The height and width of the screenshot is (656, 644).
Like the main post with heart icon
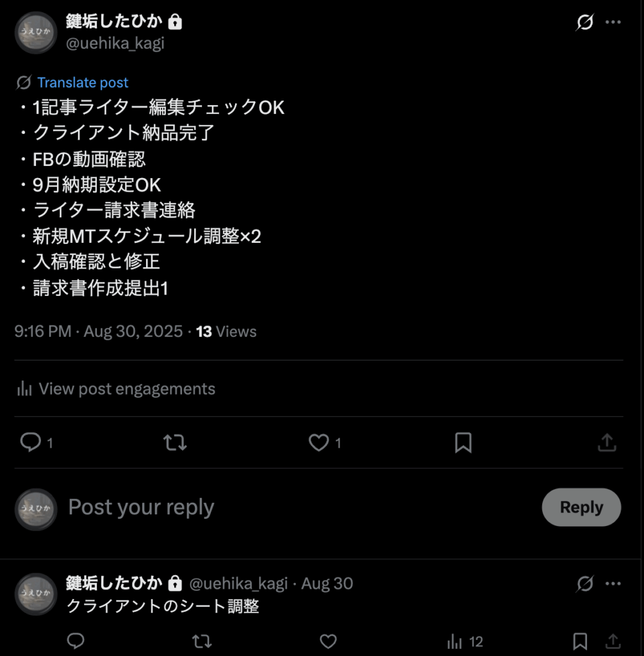319,442
